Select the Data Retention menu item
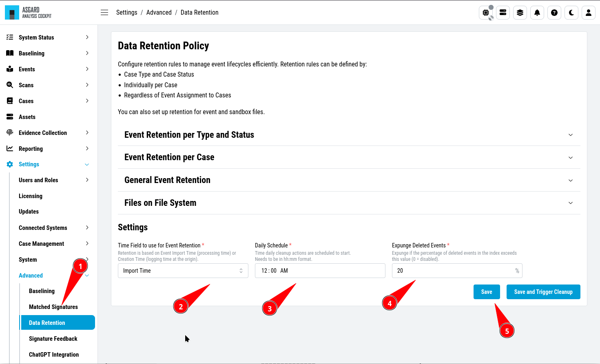The image size is (600, 364). coord(58,322)
